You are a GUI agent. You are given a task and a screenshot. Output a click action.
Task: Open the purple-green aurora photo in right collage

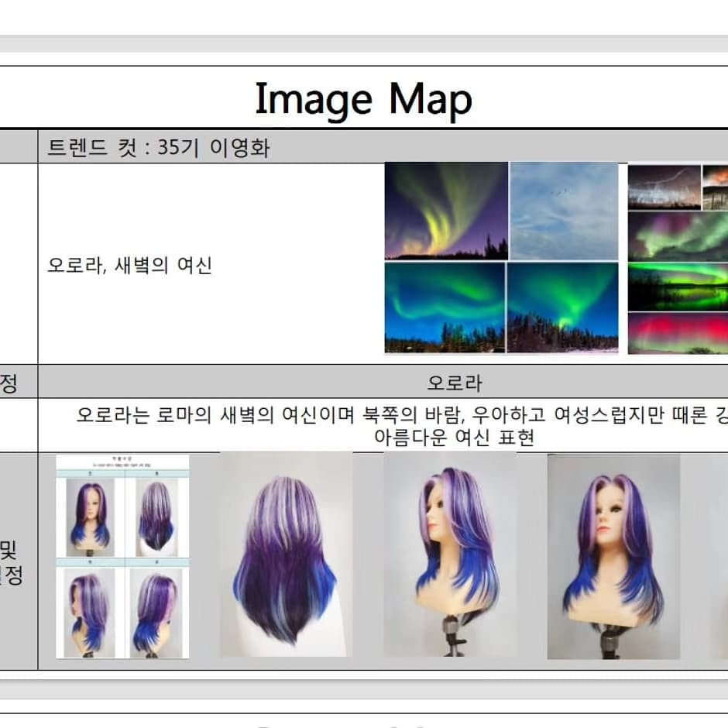click(x=678, y=237)
